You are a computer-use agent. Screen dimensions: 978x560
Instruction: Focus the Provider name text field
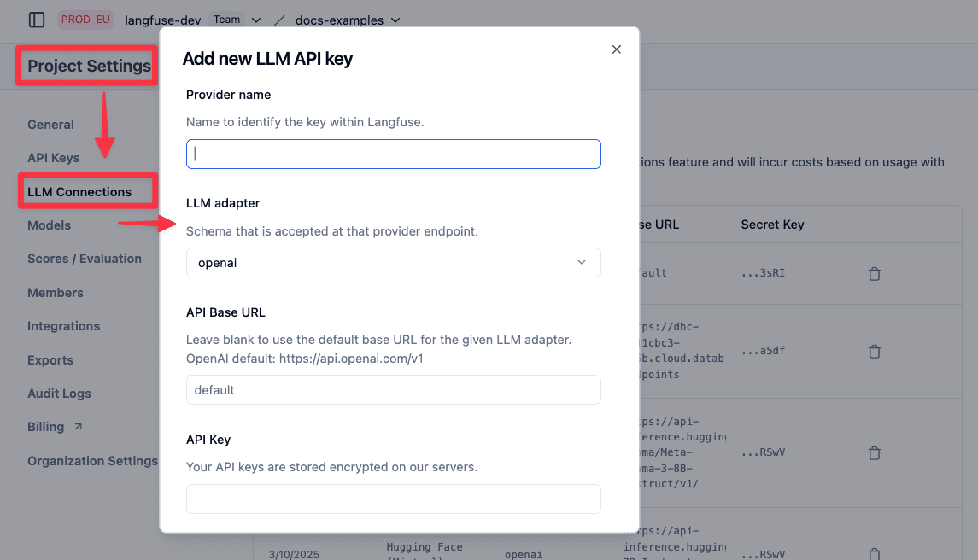click(394, 154)
